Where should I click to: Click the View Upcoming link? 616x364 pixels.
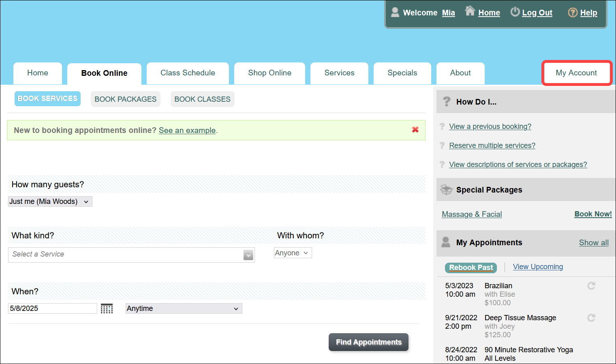pyautogui.click(x=538, y=267)
